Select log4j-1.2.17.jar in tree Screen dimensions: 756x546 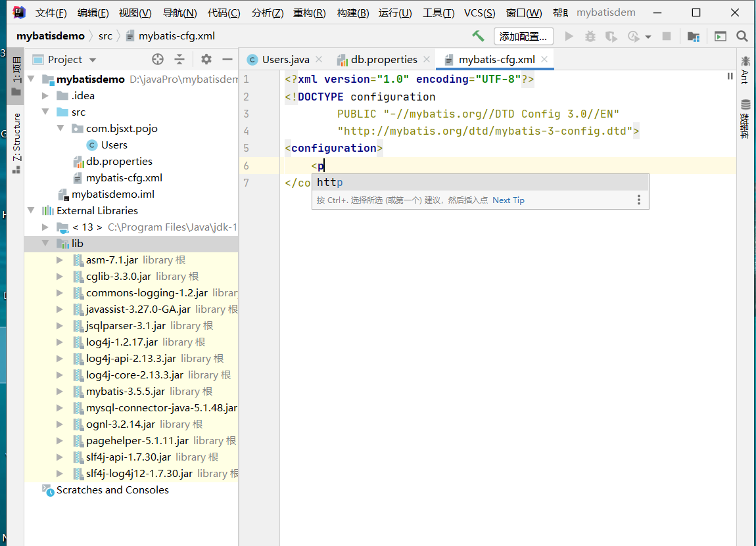point(122,342)
